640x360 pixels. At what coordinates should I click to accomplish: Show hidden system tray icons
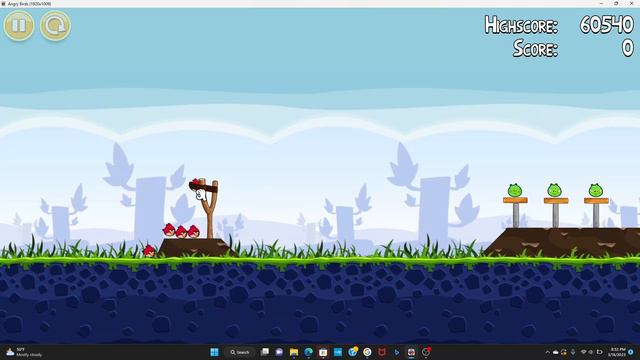pos(547,352)
